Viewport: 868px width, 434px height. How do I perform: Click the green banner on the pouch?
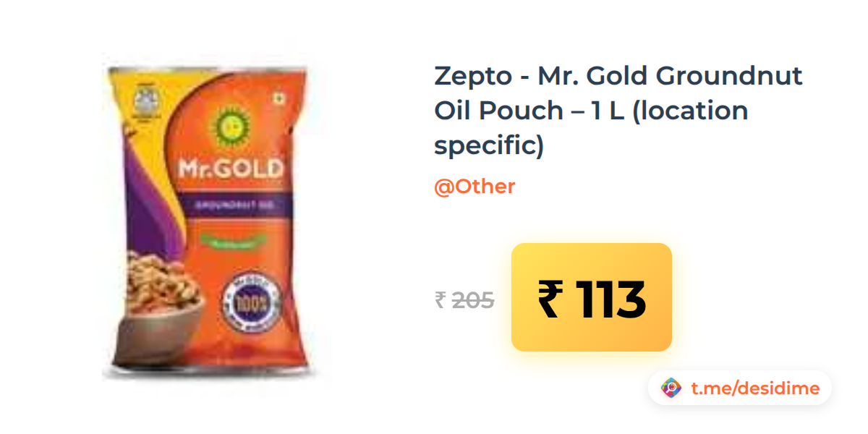point(232,242)
